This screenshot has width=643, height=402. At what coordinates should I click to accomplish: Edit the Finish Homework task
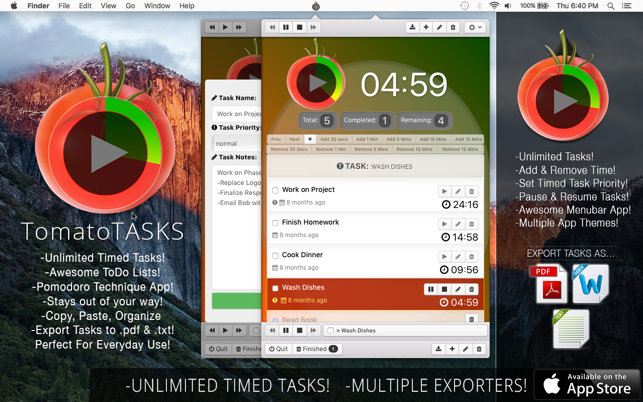[458, 224]
